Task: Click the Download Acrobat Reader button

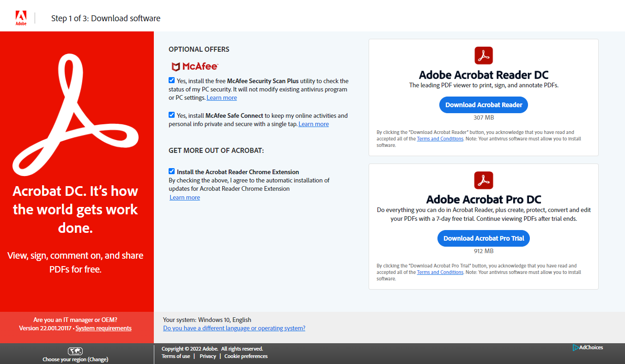Action: (x=484, y=105)
